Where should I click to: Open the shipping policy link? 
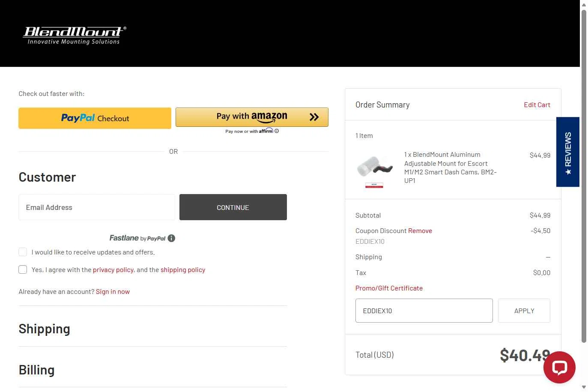[x=183, y=270]
